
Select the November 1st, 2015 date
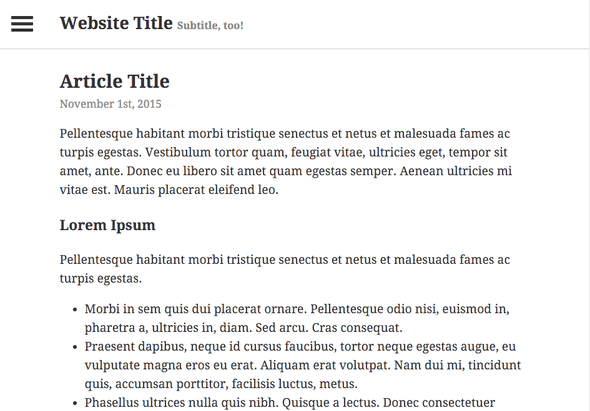111,104
